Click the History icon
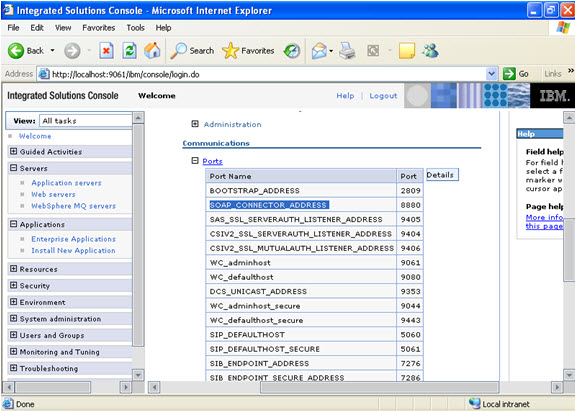 292,51
